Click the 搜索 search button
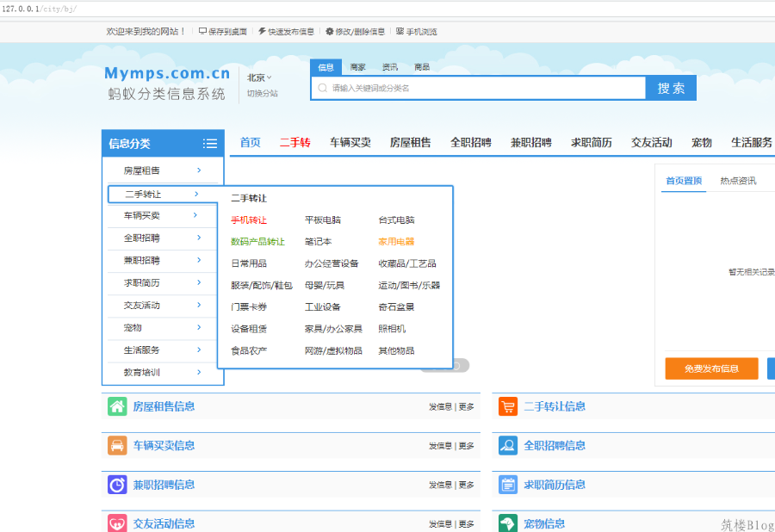The image size is (775, 532). coord(671,88)
